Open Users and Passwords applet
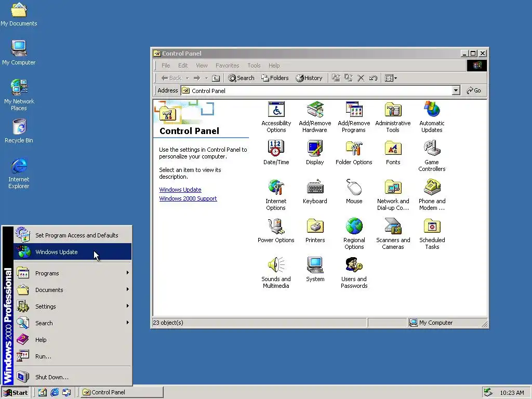Image resolution: width=532 pixels, height=399 pixels. [354, 273]
